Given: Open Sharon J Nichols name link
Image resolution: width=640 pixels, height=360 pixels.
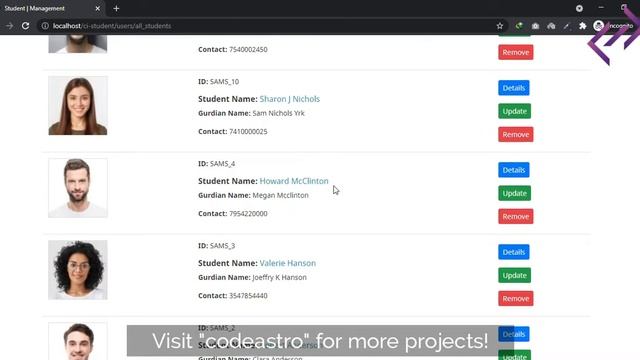Looking at the screenshot, I should (x=290, y=99).
